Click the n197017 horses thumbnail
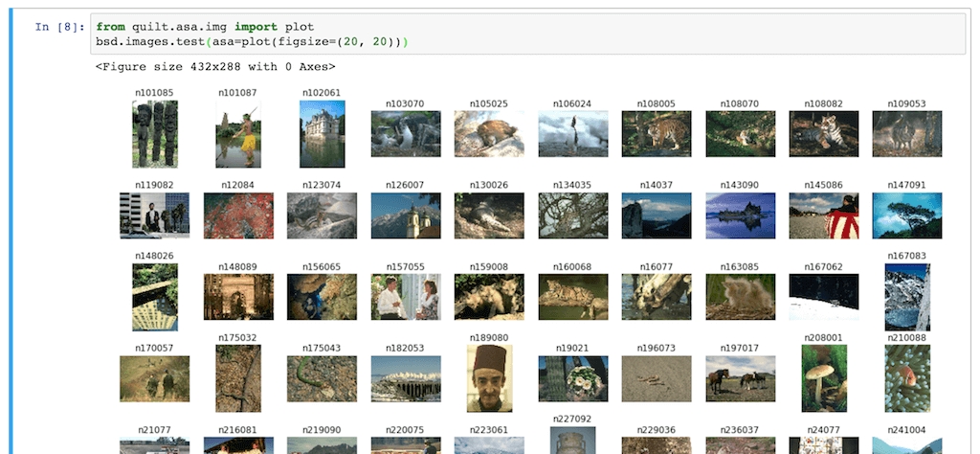Screen dimensions: 980x454 (740, 378)
